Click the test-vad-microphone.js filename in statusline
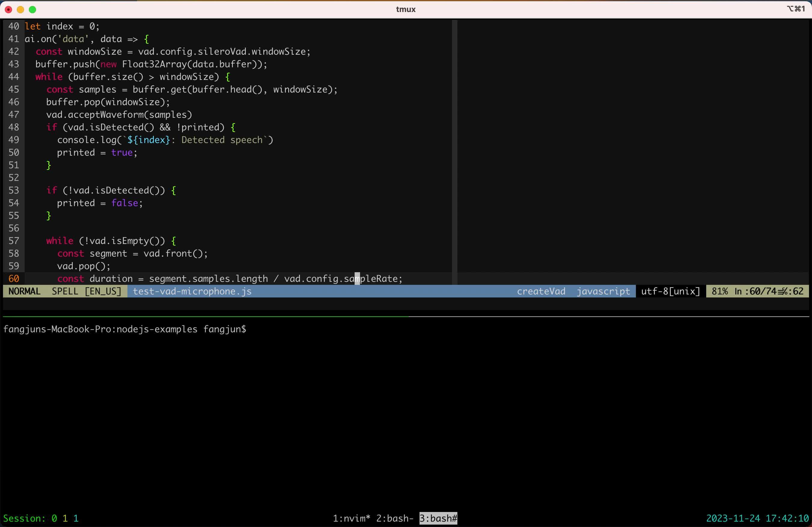Image resolution: width=812 pixels, height=527 pixels. pyautogui.click(x=192, y=291)
